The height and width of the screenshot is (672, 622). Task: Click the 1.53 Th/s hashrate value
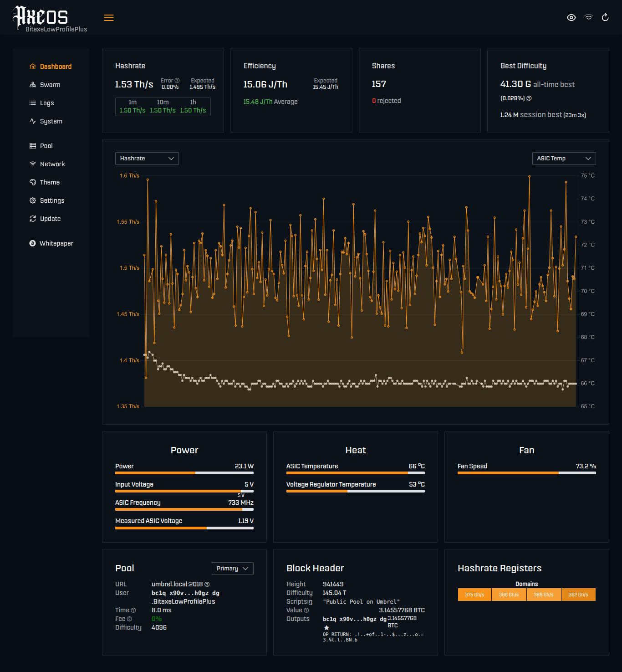pos(134,84)
